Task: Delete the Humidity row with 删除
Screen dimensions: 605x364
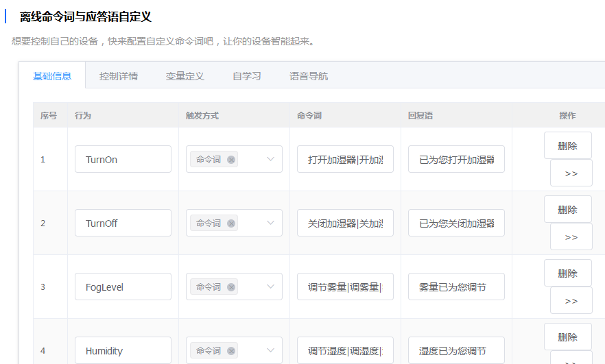Action: 567,337
